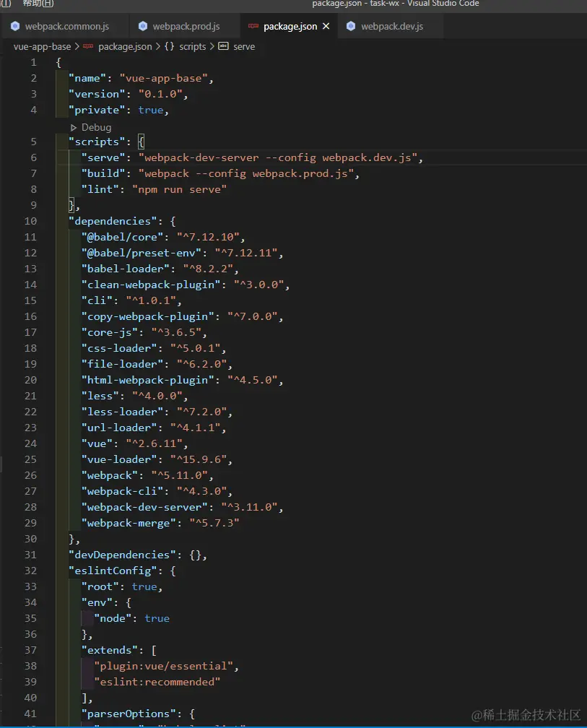Click "webpack-dev-server --config webpack.dev.js" value
587x728 pixels.
point(278,157)
